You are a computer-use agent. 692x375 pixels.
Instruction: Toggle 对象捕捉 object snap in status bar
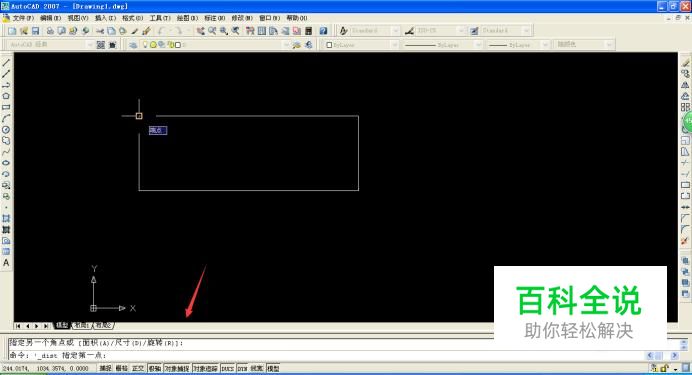pos(177,368)
